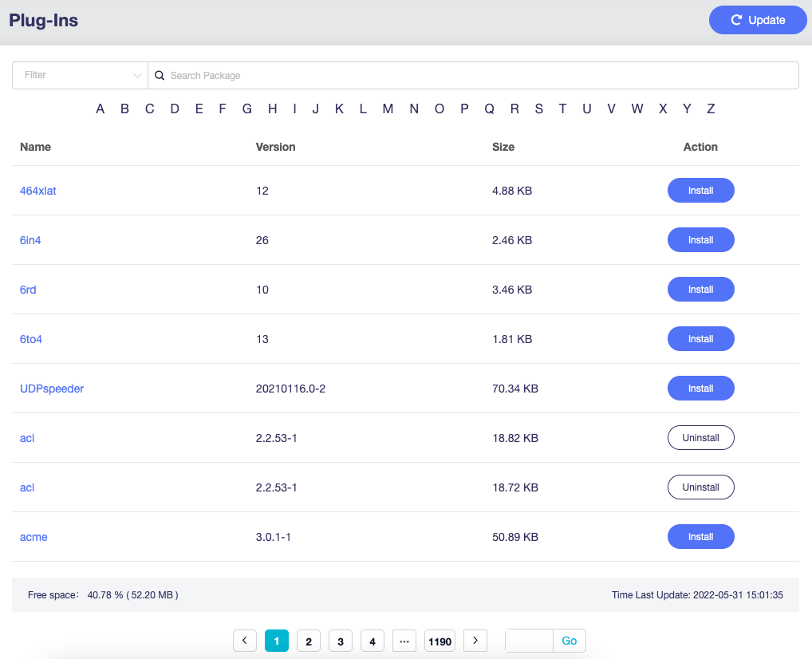Filter packages by letter Y

(x=687, y=109)
